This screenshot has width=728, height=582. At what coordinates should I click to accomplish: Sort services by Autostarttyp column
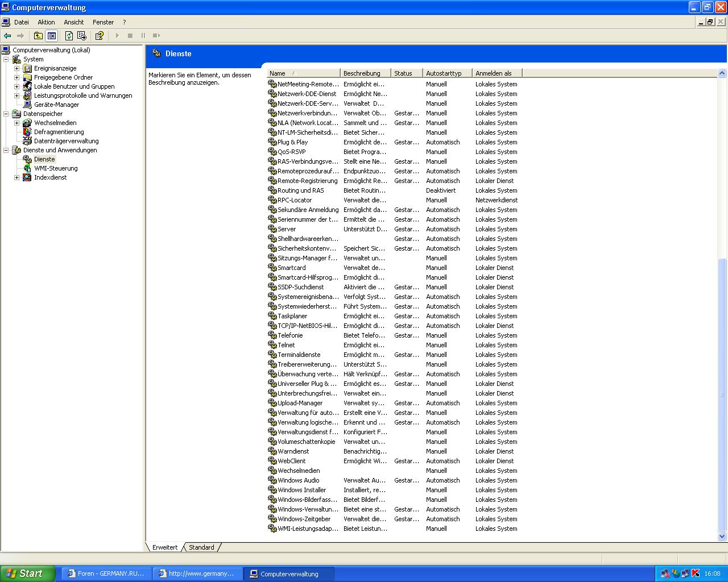coord(444,73)
